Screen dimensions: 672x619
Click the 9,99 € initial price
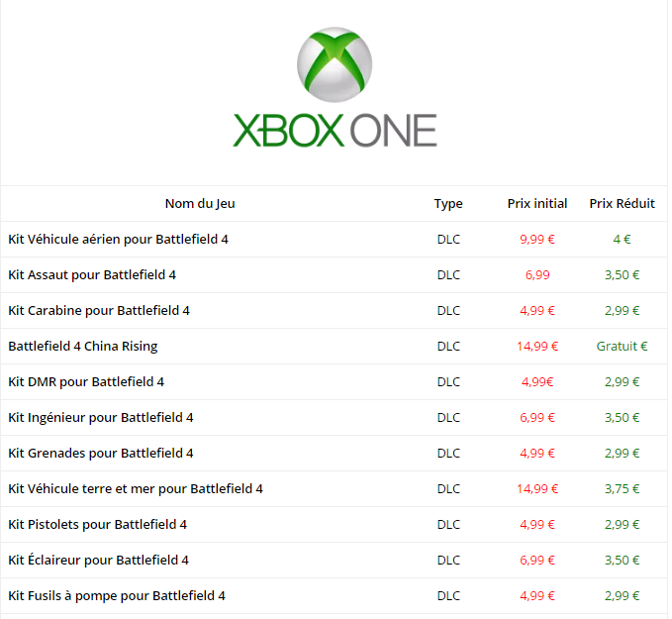(x=537, y=240)
